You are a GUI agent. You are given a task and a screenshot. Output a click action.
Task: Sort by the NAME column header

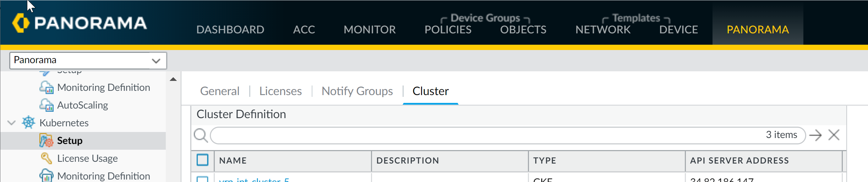coord(233,160)
